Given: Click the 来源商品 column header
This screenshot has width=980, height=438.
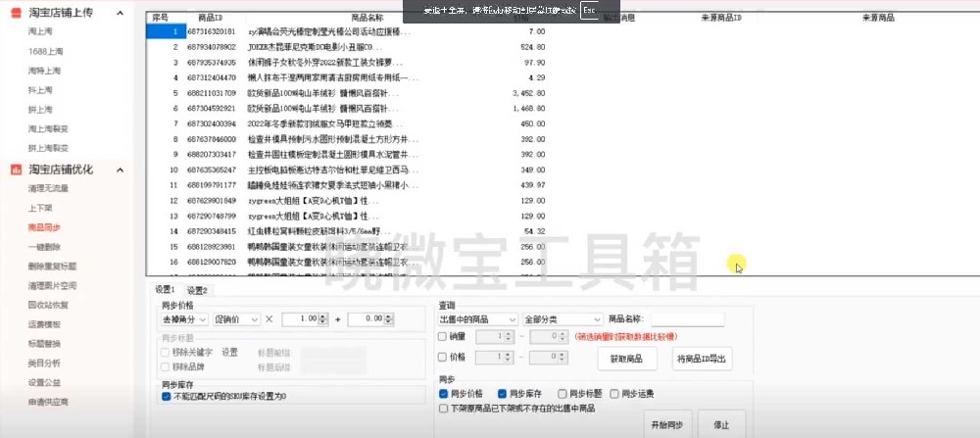Looking at the screenshot, I should (877, 18).
